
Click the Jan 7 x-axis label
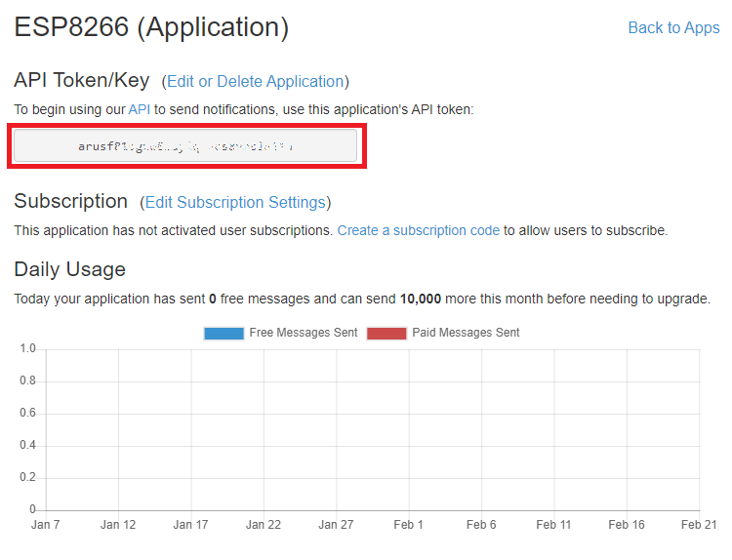click(x=45, y=524)
